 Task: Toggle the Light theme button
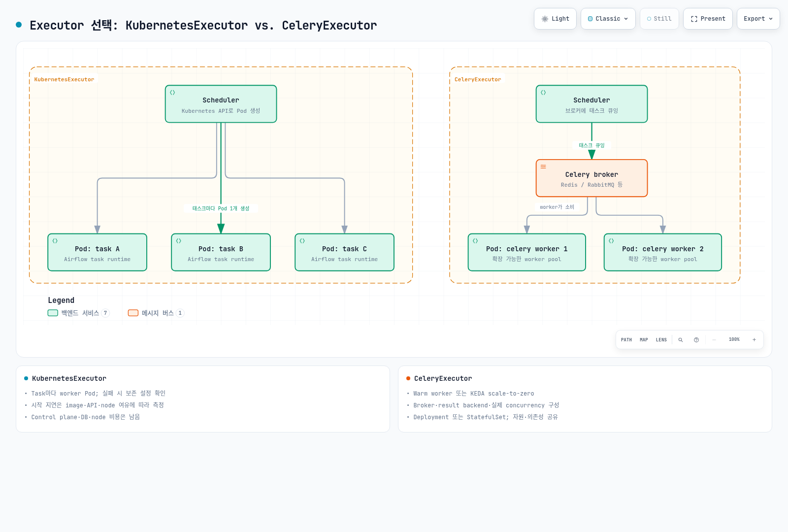(x=555, y=19)
